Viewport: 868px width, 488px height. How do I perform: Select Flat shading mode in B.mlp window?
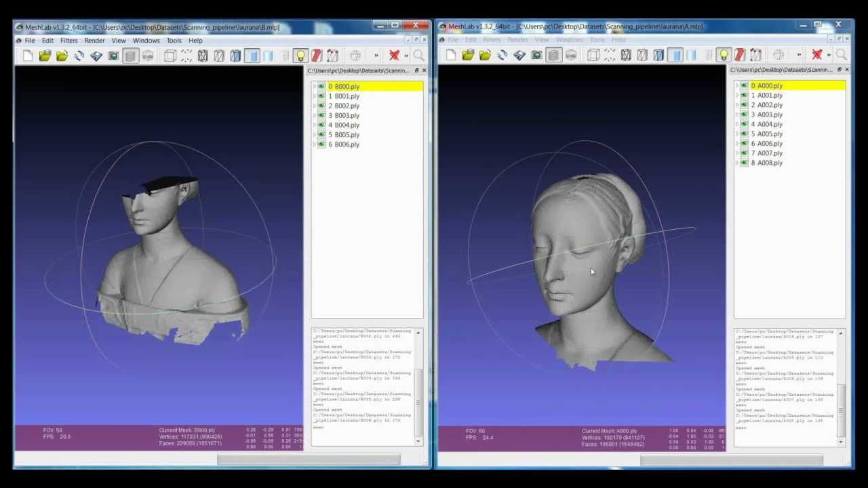click(252, 56)
